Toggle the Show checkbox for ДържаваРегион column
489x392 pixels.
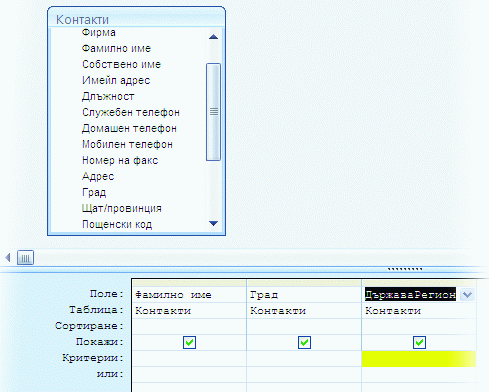(x=419, y=342)
